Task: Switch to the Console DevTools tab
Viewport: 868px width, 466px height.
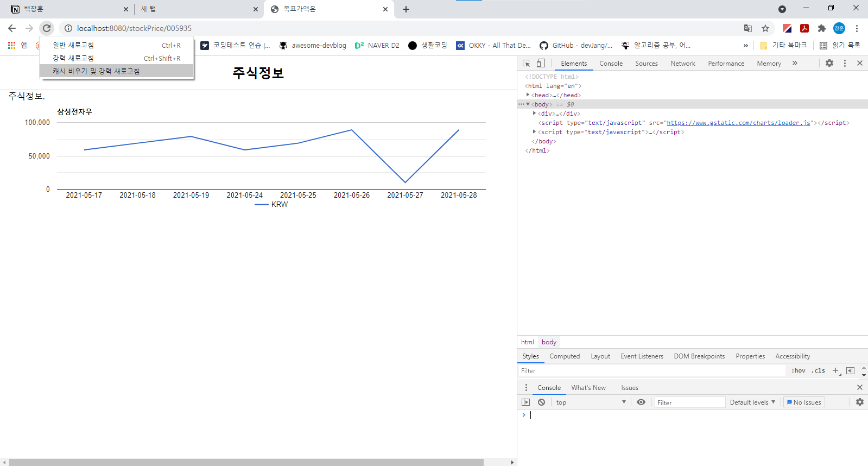Action: (x=611, y=64)
